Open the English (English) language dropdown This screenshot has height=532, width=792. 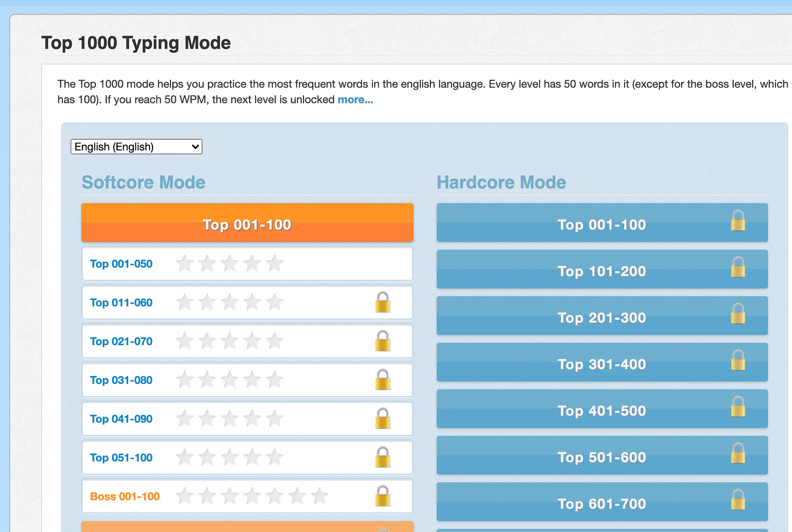pos(136,146)
